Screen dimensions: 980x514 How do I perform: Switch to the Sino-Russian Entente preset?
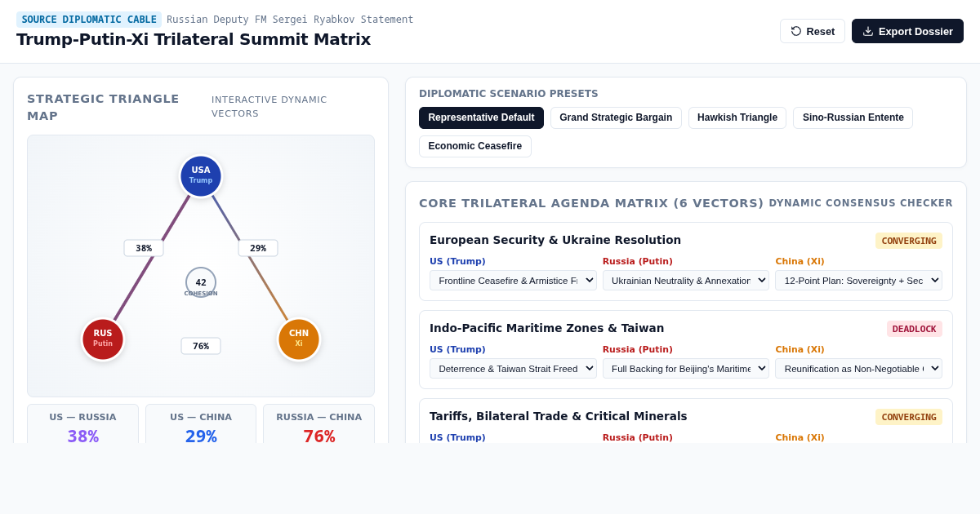point(853,117)
